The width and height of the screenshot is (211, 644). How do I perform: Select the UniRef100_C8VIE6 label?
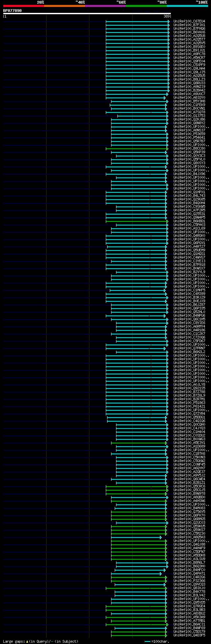[189, 323]
